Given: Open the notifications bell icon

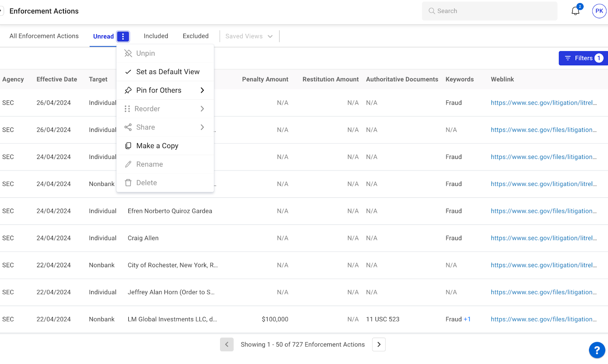Looking at the screenshot, I should pyautogui.click(x=575, y=11).
